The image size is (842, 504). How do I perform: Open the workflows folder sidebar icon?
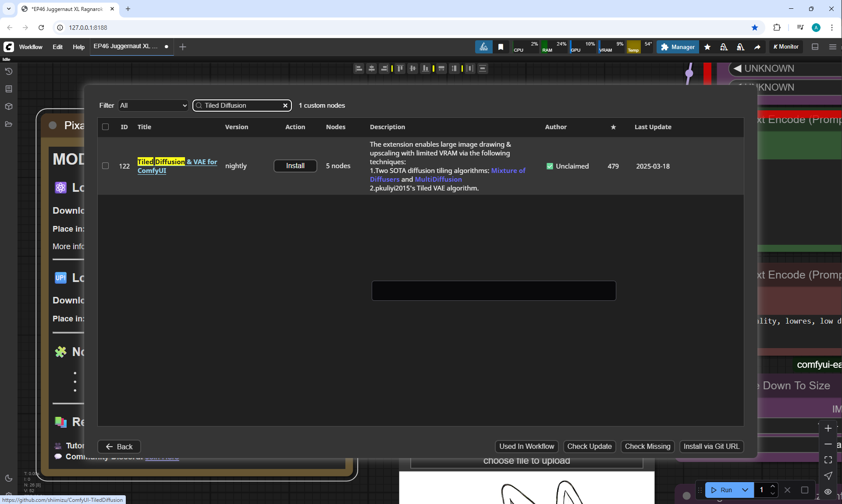coord(8,124)
